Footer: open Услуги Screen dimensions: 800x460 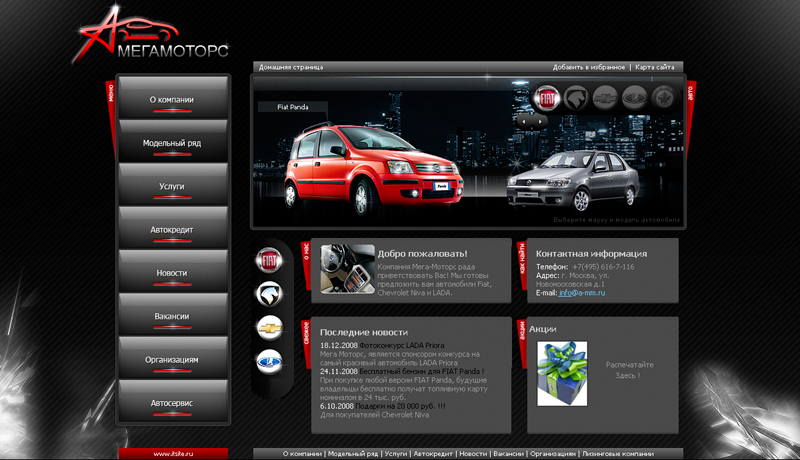pyautogui.click(x=396, y=453)
